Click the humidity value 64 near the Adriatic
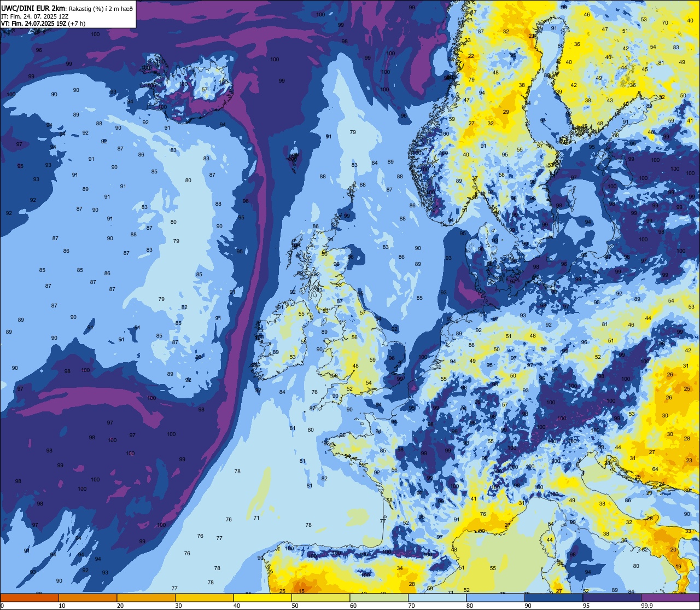The image size is (700, 610). 655,469
